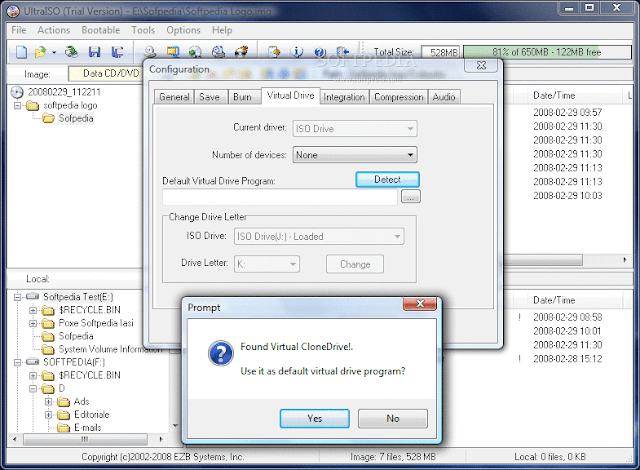Switch to the Burn tab
The width and height of the screenshot is (640, 470).
click(242, 97)
